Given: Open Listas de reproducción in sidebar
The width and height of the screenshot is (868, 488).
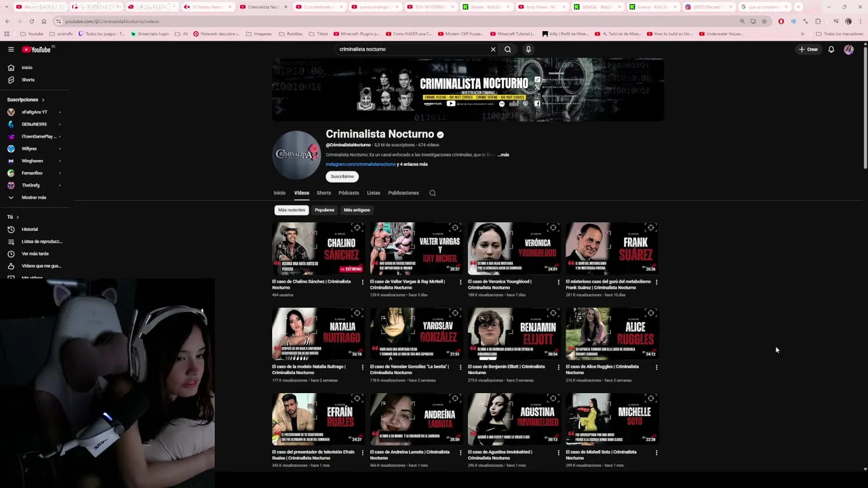Looking at the screenshot, I should tap(34, 242).
